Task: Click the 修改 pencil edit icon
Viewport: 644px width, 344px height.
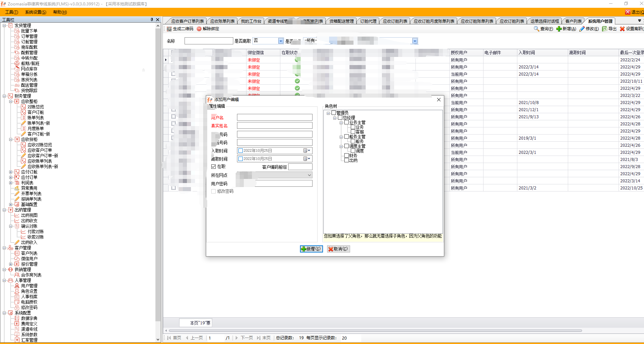Action: 582,29
